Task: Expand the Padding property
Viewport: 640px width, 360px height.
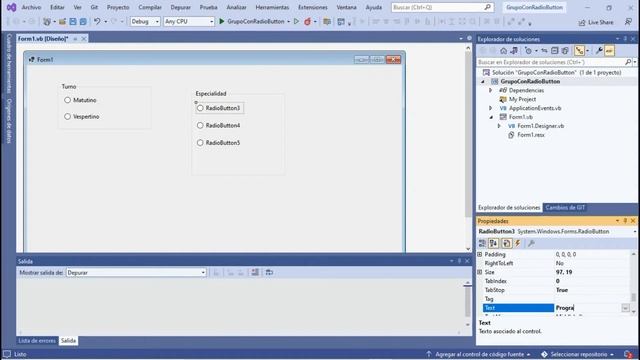Action: [x=480, y=254]
